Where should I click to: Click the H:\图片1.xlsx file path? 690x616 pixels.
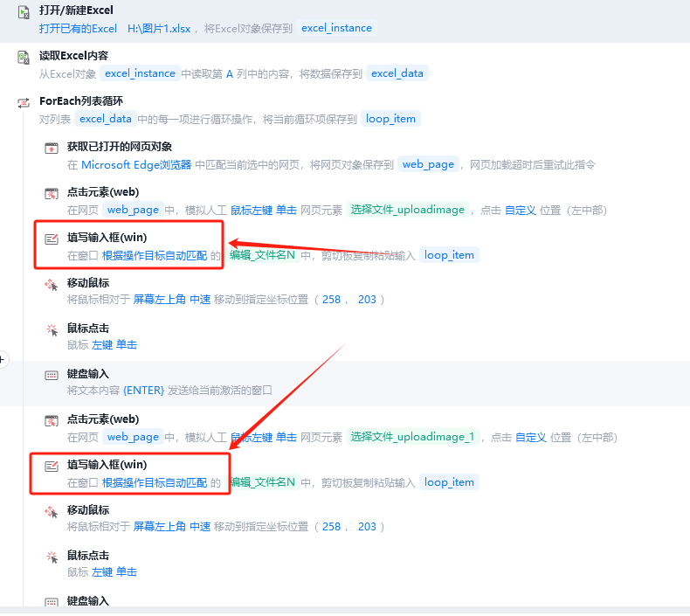coord(159,29)
